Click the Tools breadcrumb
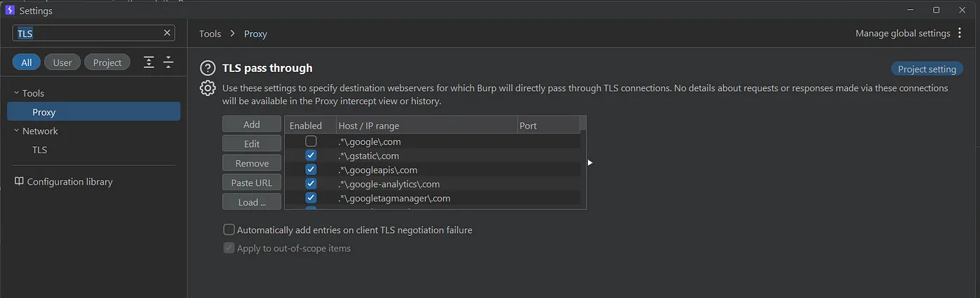The height and width of the screenshot is (298, 980). click(210, 34)
